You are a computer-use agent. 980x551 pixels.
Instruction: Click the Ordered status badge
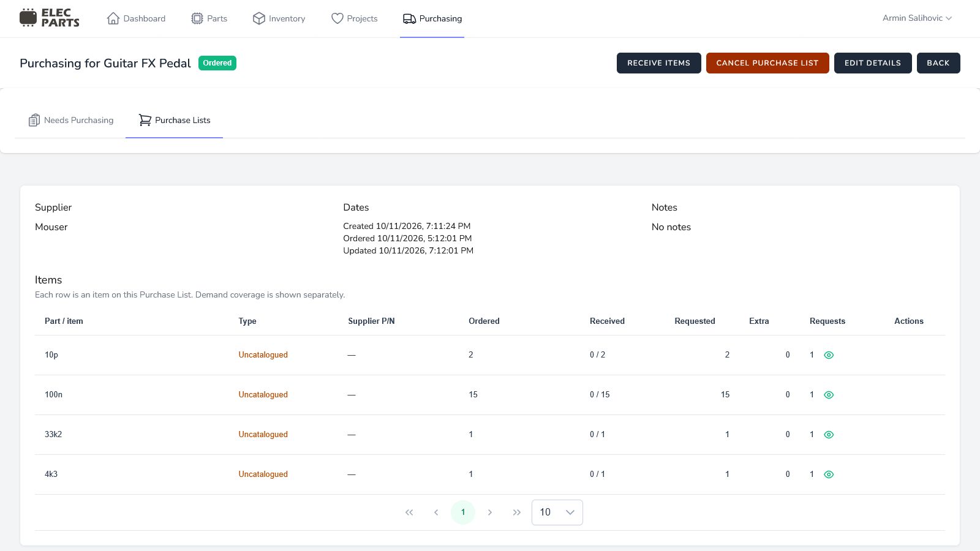coord(217,63)
